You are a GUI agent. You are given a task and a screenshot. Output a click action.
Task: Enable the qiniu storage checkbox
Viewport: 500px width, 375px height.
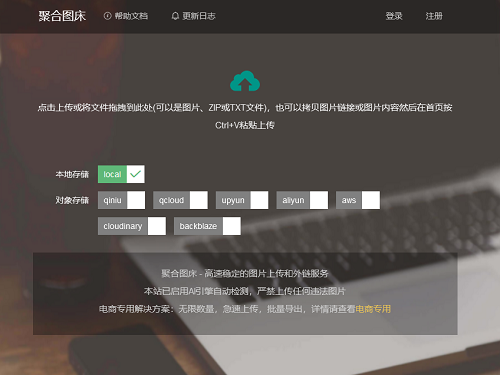pyautogui.click(x=136, y=200)
